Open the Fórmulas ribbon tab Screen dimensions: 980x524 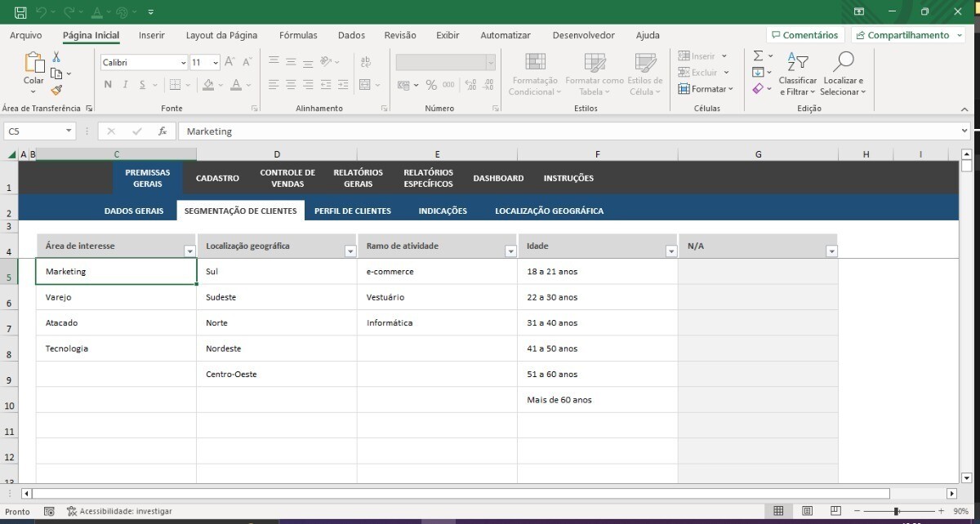point(298,35)
